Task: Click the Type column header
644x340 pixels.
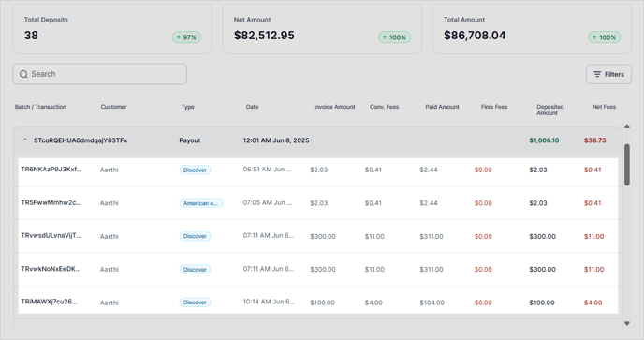Action: (x=188, y=107)
